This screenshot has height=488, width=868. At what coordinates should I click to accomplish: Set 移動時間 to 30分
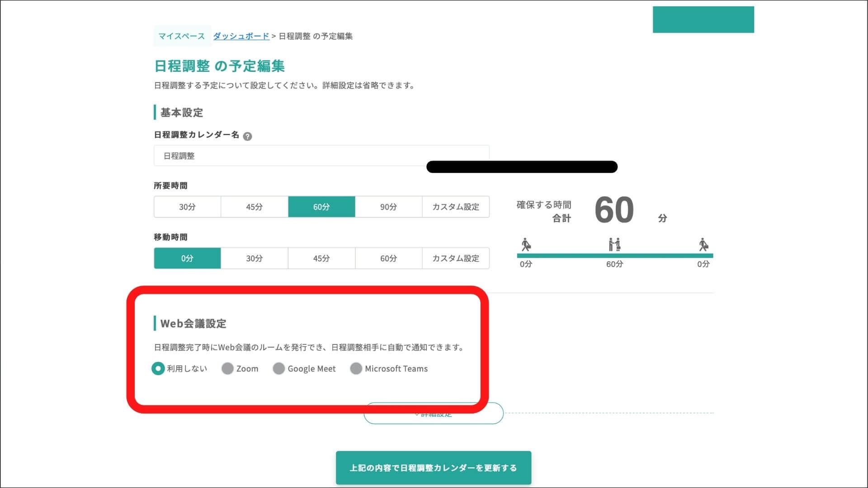[254, 258]
